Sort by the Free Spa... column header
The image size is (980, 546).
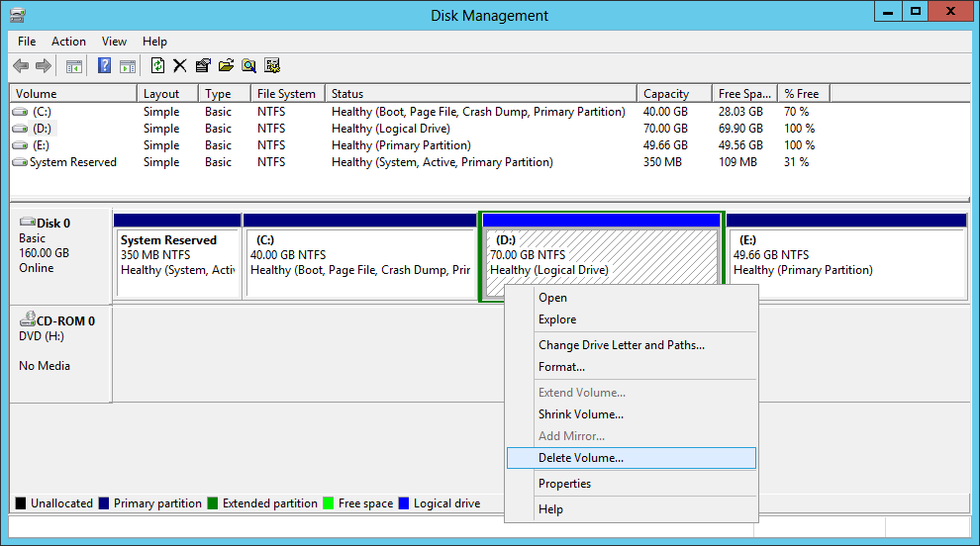click(x=744, y=94)
